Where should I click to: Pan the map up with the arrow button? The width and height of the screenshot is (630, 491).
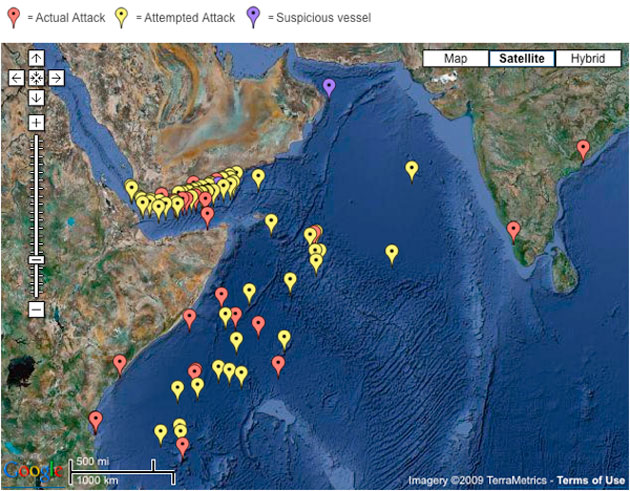36,58
